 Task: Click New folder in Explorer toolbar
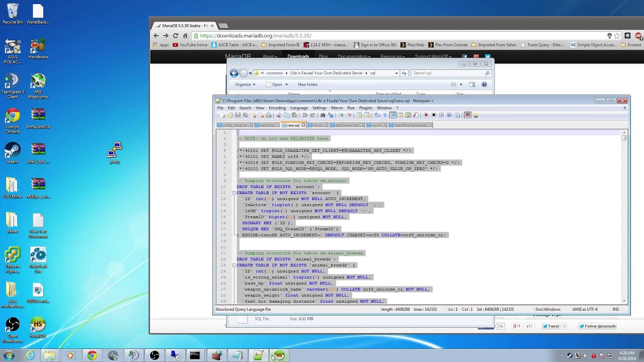pyautogui.click(x=307, y=84)
